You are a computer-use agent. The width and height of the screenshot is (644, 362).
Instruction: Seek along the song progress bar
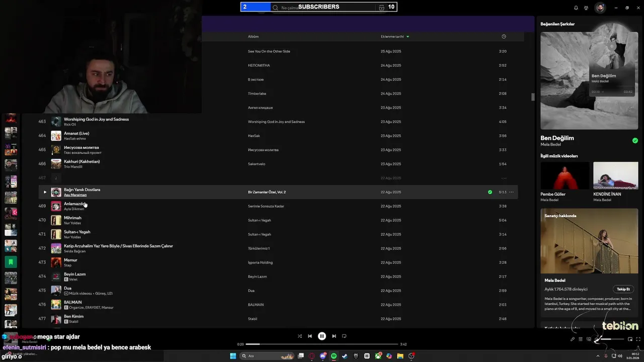click(x=322, y=344)
